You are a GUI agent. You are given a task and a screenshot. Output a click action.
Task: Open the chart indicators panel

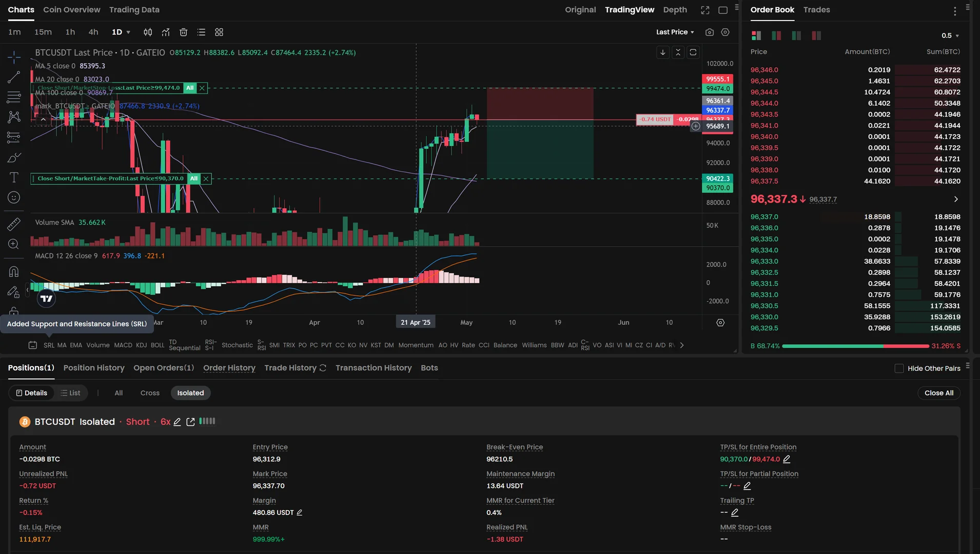166,32
